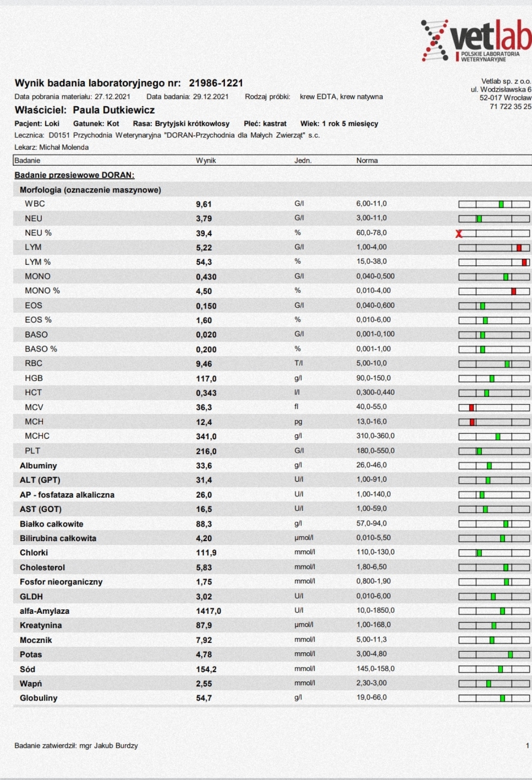This screenshot has width=532, height=780.
Task: Select the "Wapń" test name
Action: 31,683
